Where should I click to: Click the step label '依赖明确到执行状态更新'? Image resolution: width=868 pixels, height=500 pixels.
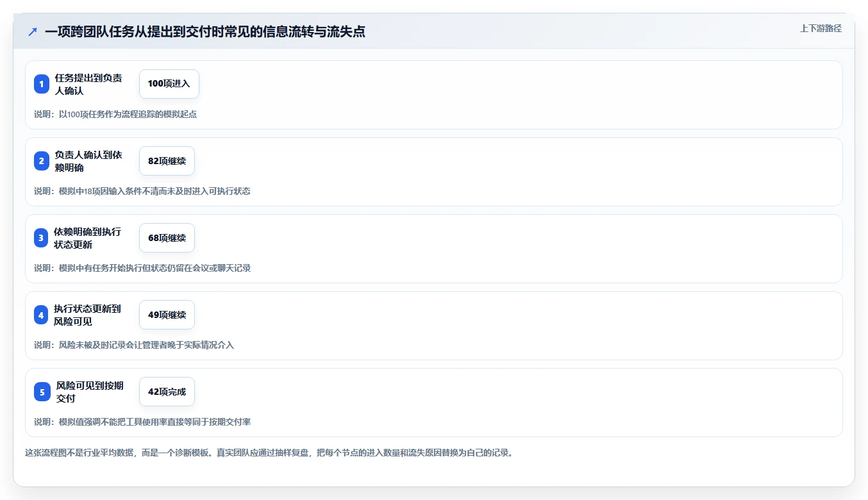(x=88, y=238)
